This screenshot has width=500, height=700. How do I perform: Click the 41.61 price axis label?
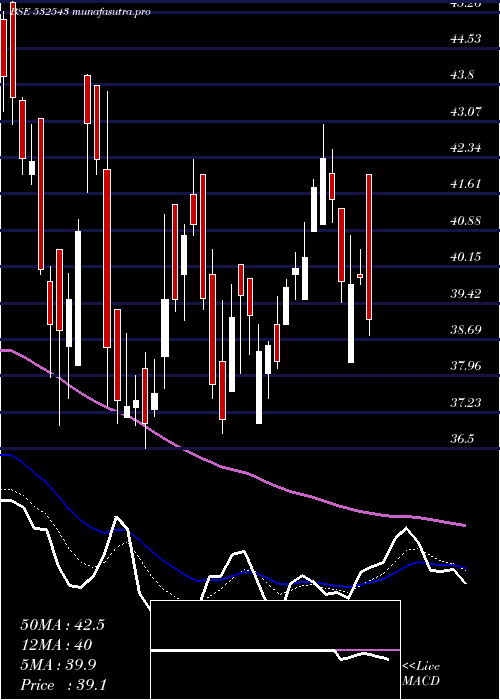tap(466, 184)
